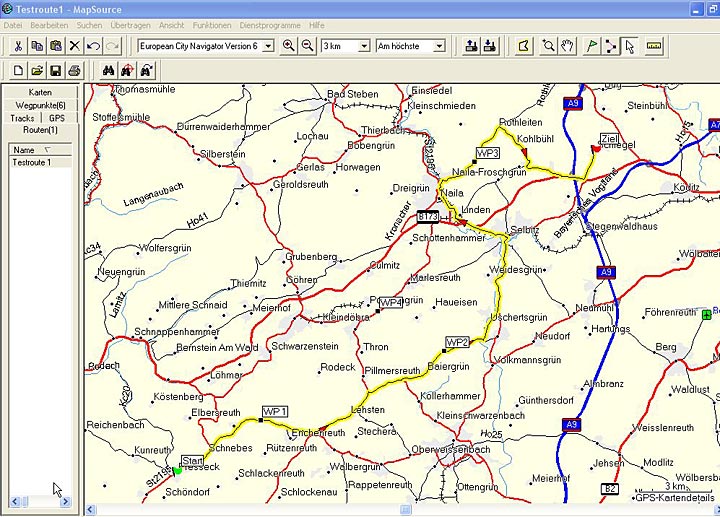Viewport: 720px width, 517px height.
Task: Open the 3 km zoom scale dropdown
Action: (x=365, y=46)
